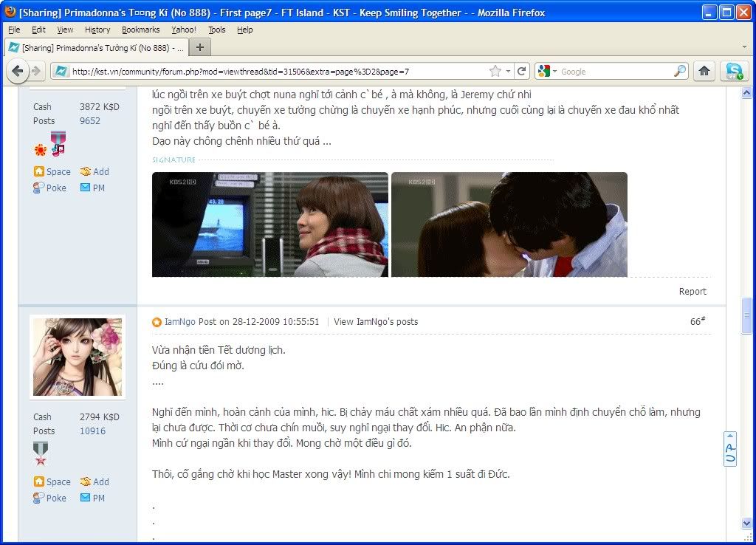Screen dimensions: 756x545
Task: Open the Yahoo! menu
Action: pyautogui.click(x=184, y=30)
